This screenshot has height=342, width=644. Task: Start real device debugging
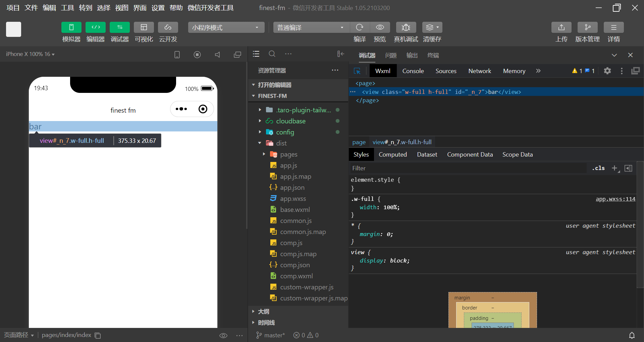click(406, 27)
